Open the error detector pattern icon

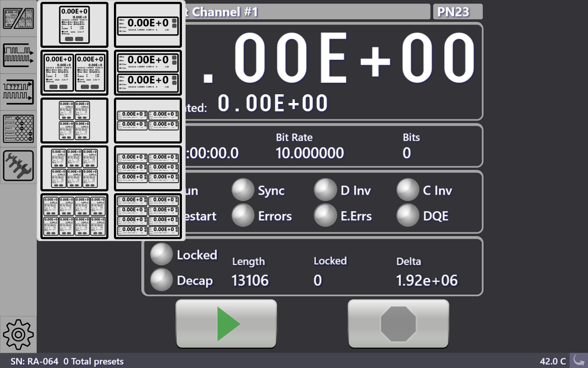point(18,91)
